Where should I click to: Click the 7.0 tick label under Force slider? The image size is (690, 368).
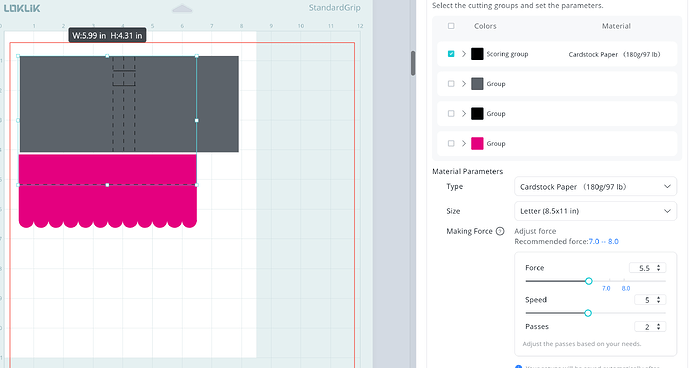(606, 289)
